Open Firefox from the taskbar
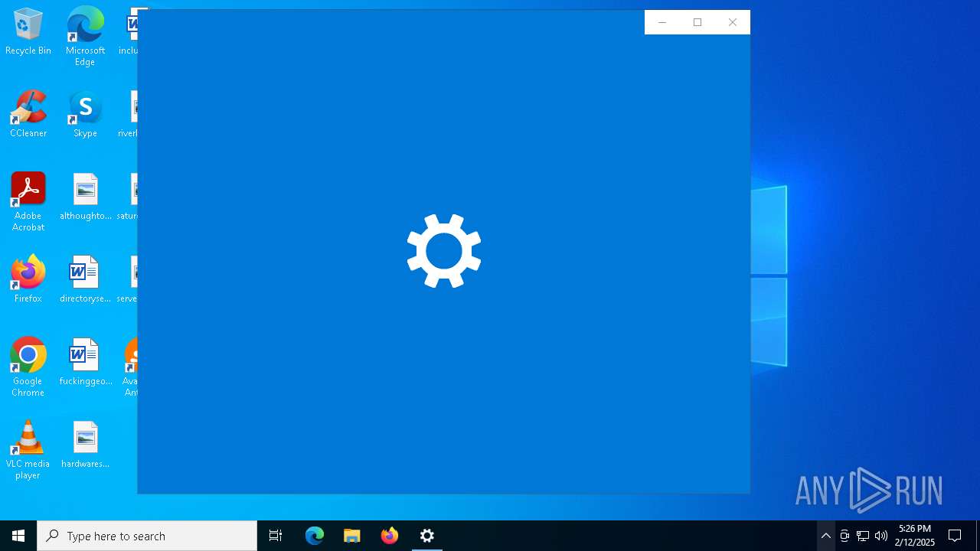This screenshot has height=551, width=980. click(x=390, y=536)
